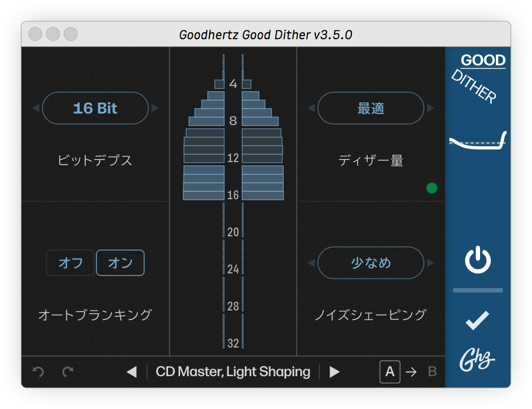Toggle the plugin power button
The height and width of the screenshot is (409, 532).
coord(478,262)
